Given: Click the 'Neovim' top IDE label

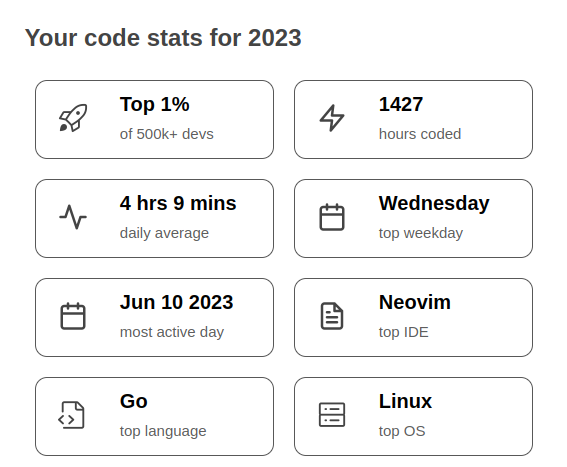Looking at the screenshot, I should (415, 302).
